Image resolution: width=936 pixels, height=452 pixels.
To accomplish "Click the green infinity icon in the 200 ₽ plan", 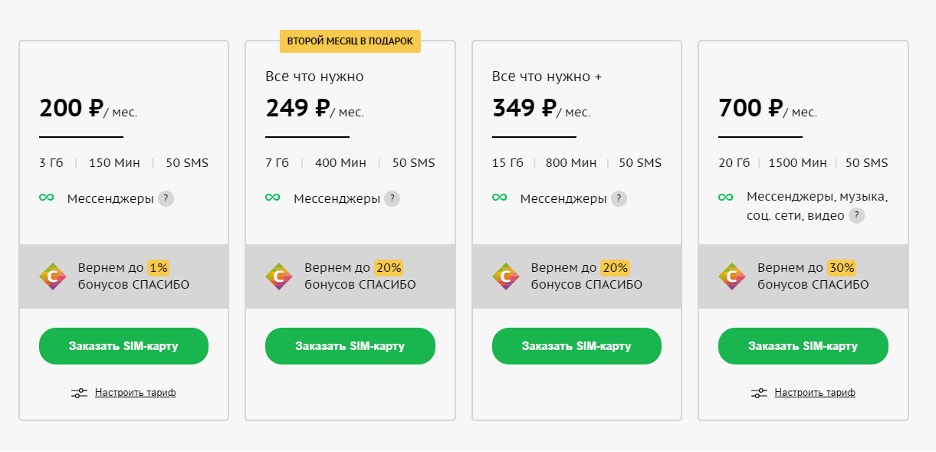I will point(47,198).
